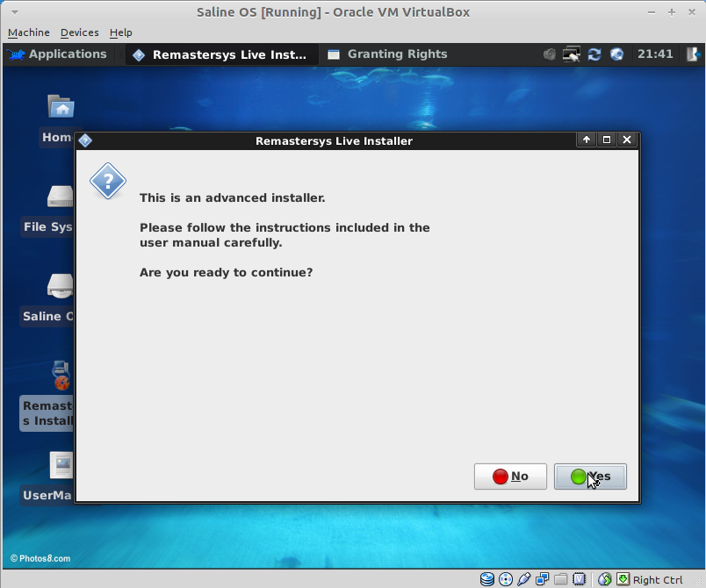Click the Yes button to continue
Image resolution: width=706 pixels, height=588 pixels.
(x=590, y=477)
